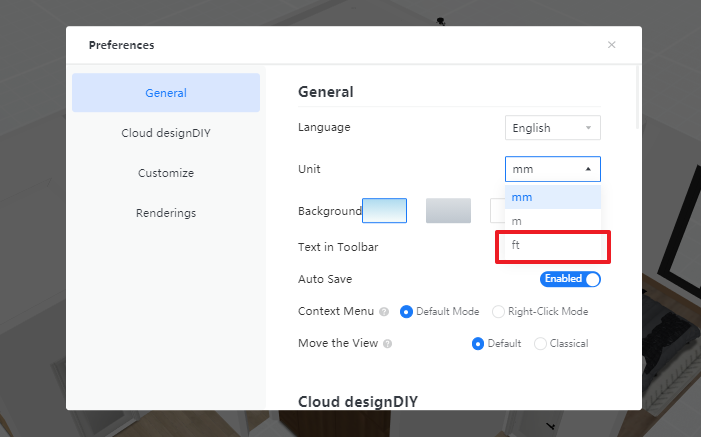Select the ft unit option

pyautogui.click(x=553, y=246)
